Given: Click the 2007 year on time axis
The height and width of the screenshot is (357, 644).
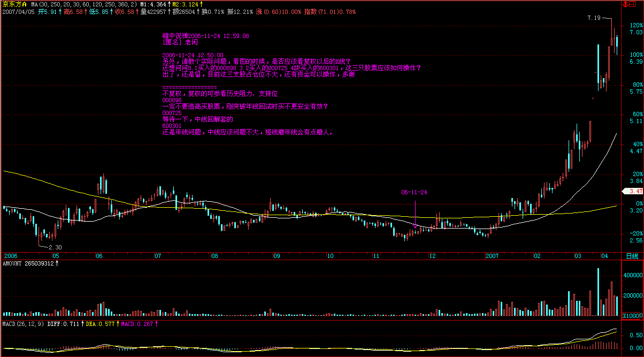Looking at the screenshot, I should tap(492, 256).
